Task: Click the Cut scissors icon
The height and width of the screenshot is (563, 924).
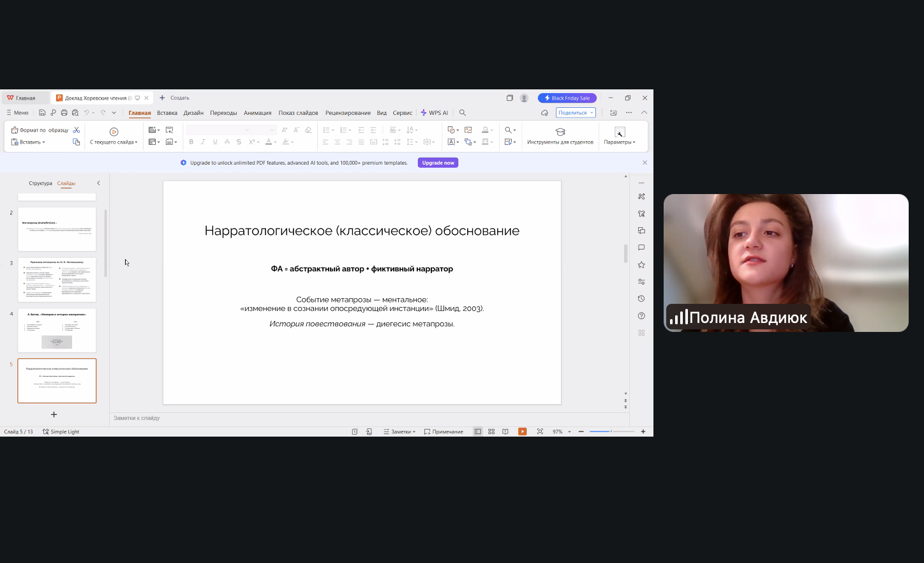Action: 77,130
